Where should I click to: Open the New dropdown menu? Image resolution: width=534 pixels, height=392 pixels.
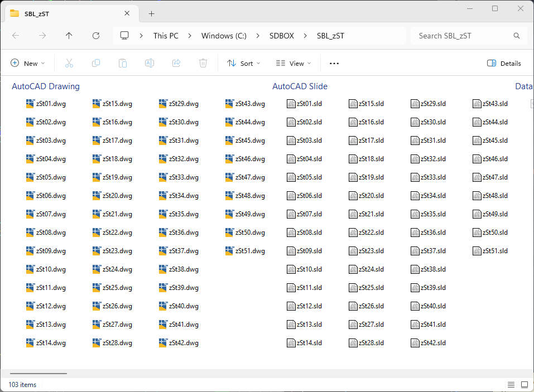(27, 64)
